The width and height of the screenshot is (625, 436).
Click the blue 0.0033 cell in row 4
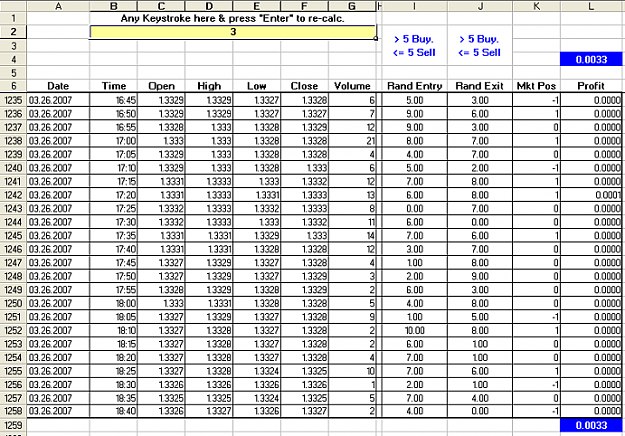(591, 59)
